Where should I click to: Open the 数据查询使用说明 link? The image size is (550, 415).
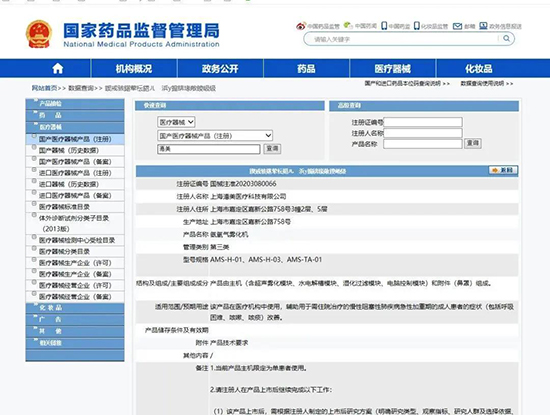point(487,83)
